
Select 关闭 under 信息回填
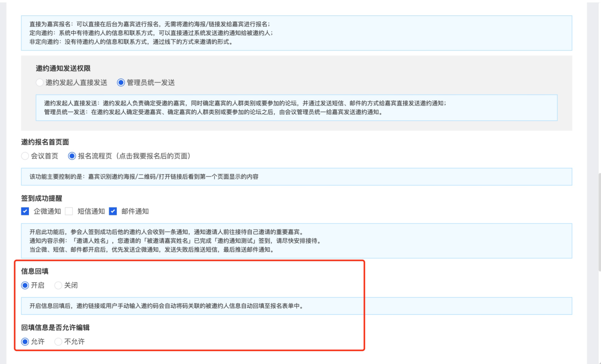click(58, 285)
